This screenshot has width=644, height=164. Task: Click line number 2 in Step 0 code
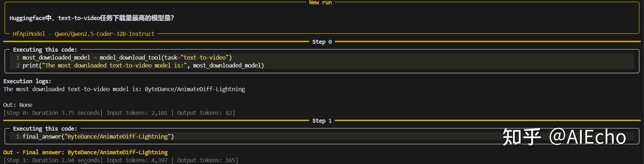(x=18, y=65)
